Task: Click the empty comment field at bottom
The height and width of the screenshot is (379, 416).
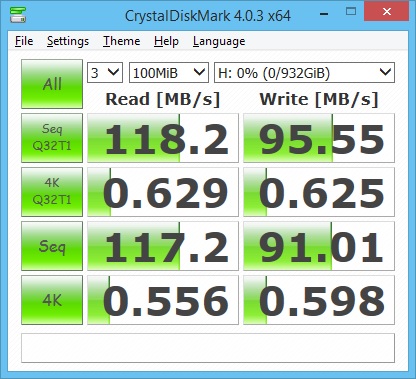Action: pos(208,348)
